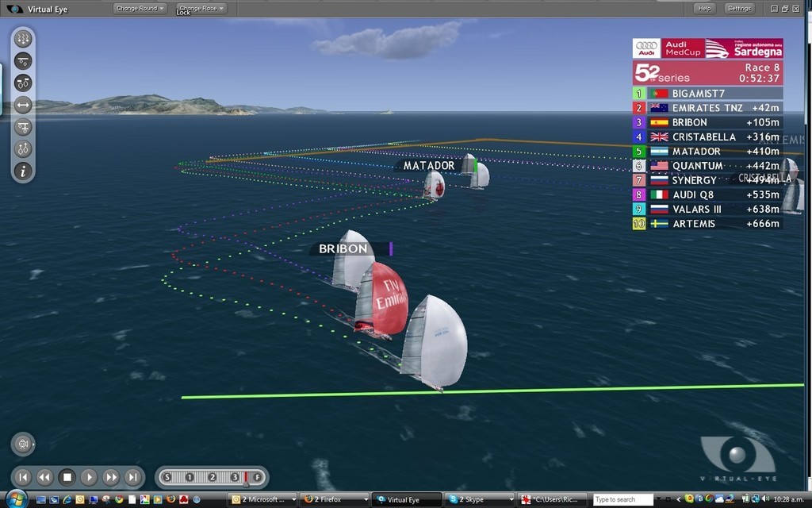
Task: Fast forward the race replay
Action: coord(111,477)
